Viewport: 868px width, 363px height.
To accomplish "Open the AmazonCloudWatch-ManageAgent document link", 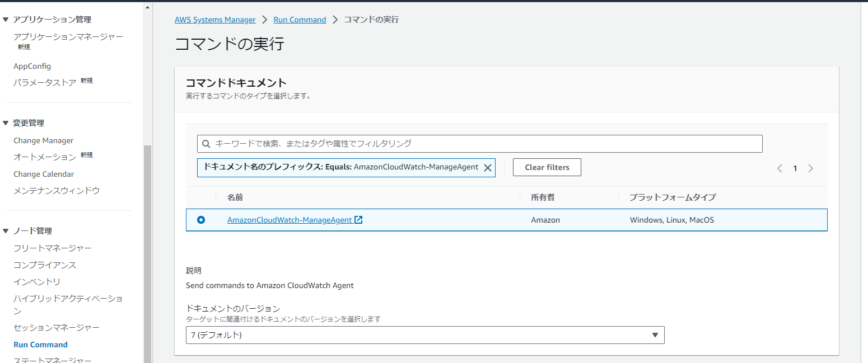I will [x=290, y=220].
